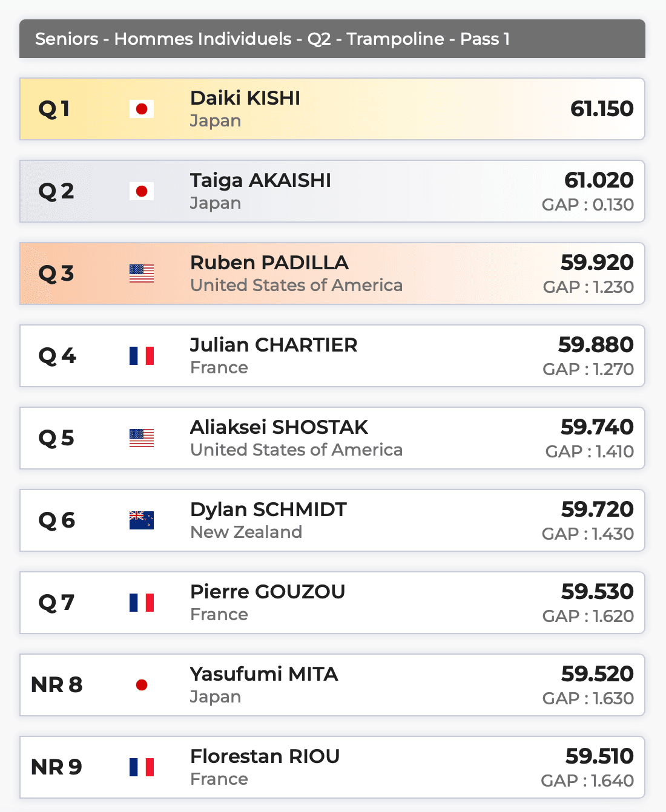The width and height of the screenshot is (666, 812).
Task: Click the Q 5 rank label
Action: 56,438
